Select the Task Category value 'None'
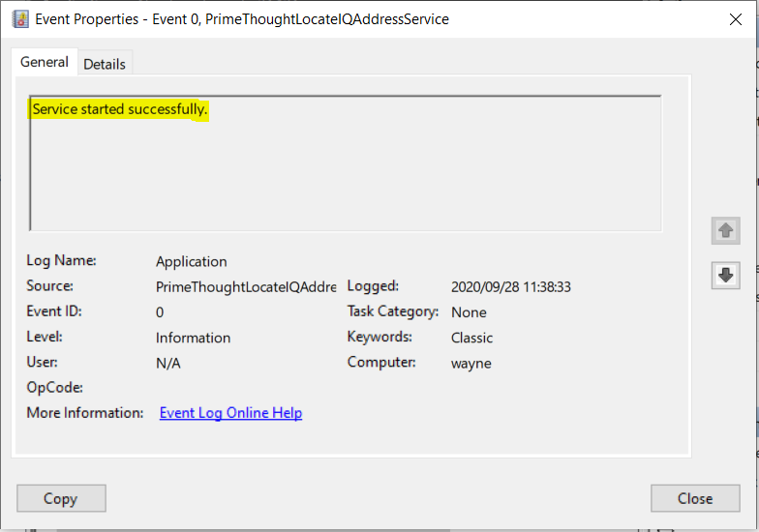 point(469,312)
